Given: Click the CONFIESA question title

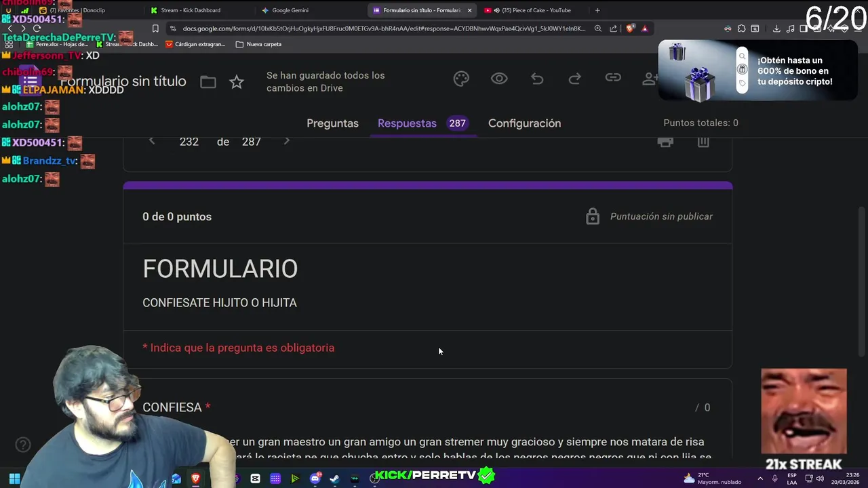Looking at the screenshot, I should tap(172, 407).
